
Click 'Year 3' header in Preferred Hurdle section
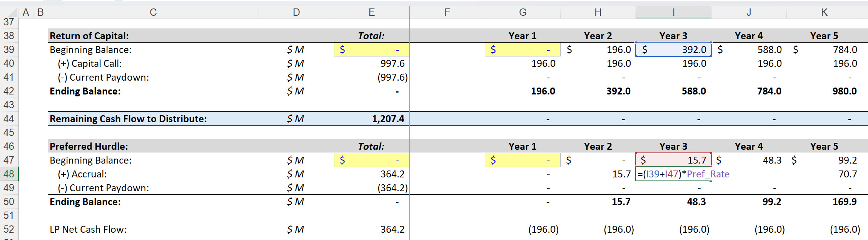click(673, 146)
